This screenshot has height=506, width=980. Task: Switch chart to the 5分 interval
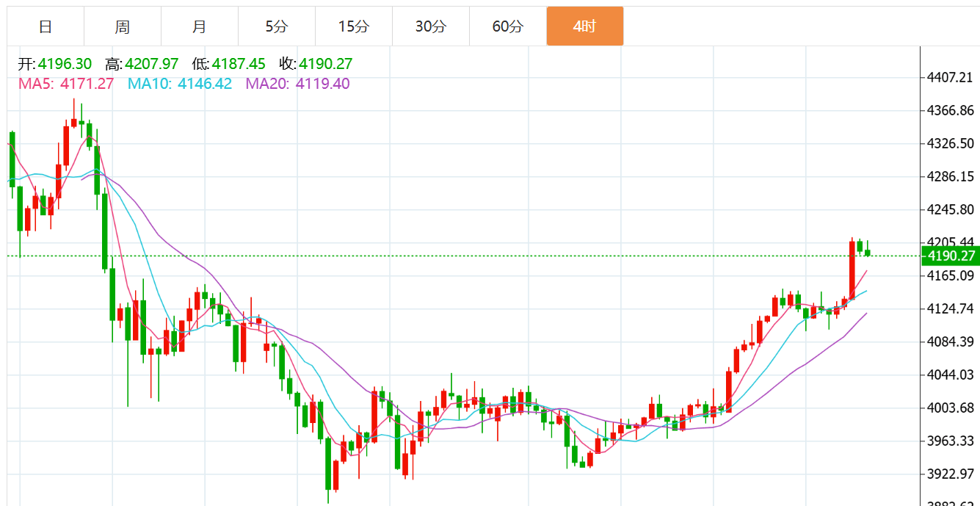pos(277,26)
